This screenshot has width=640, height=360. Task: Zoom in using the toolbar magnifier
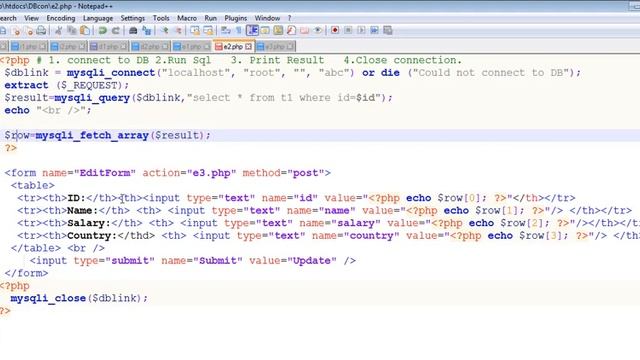[x=164, y=31]
